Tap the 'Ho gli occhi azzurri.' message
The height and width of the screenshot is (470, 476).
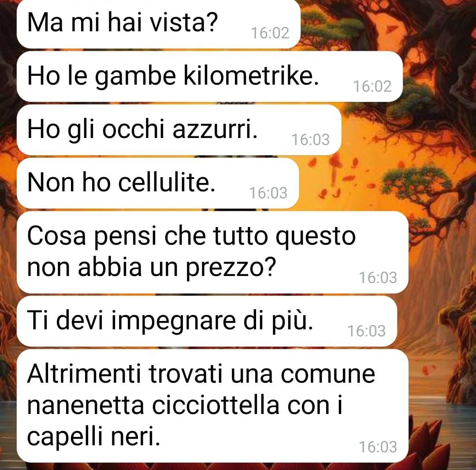click(179, 130)
